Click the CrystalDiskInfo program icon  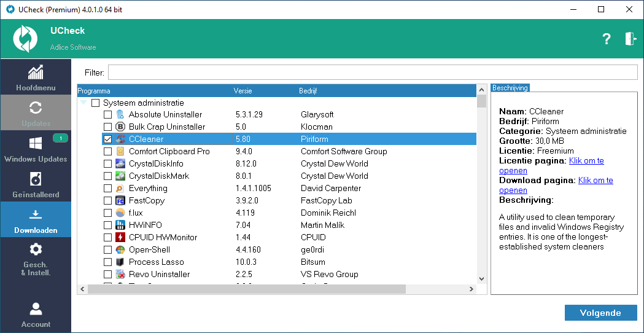pyautogui.click(x=120, y=163)
